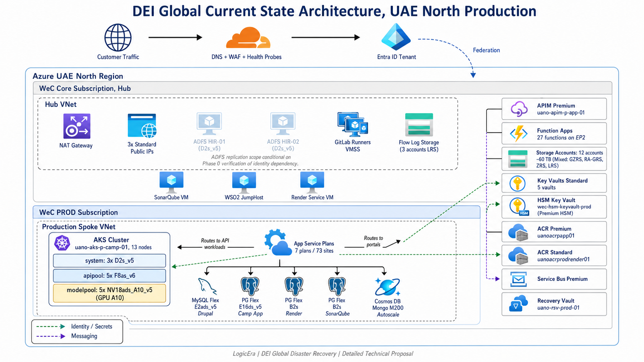This screenshot has width=644, height=362.
Task: Select the Storage Accounts icon
Action: click(x=518, y=159)
